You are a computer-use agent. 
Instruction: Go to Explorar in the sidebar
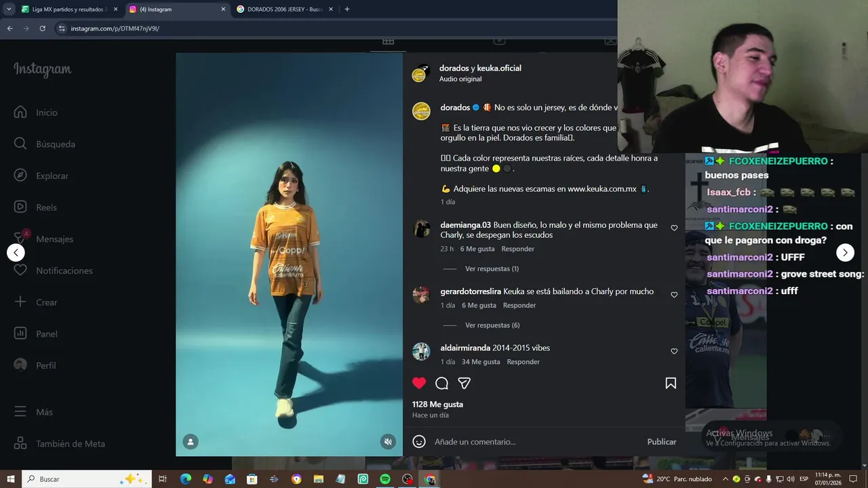click(x=41, y=176)
